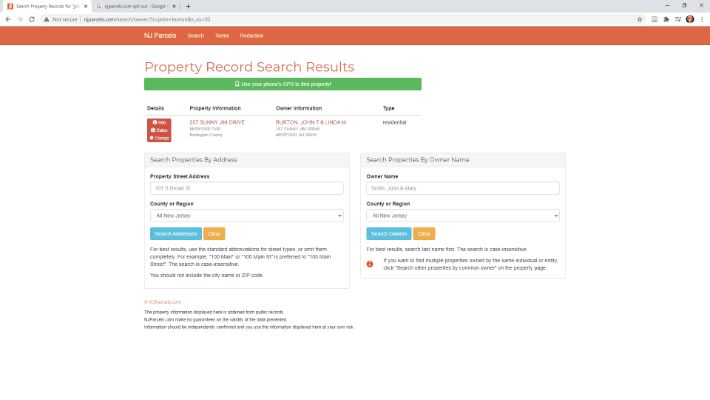Click the residential type cell

(x=394, y=122)
